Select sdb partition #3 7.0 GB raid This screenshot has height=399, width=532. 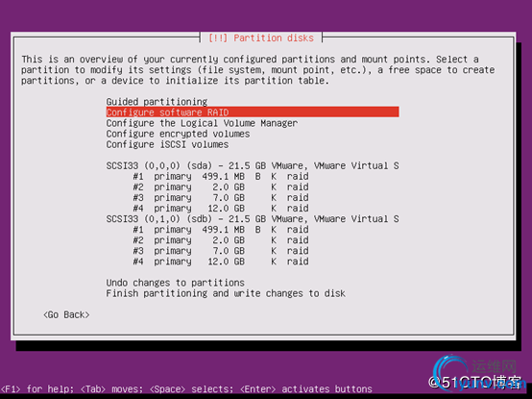221,251
